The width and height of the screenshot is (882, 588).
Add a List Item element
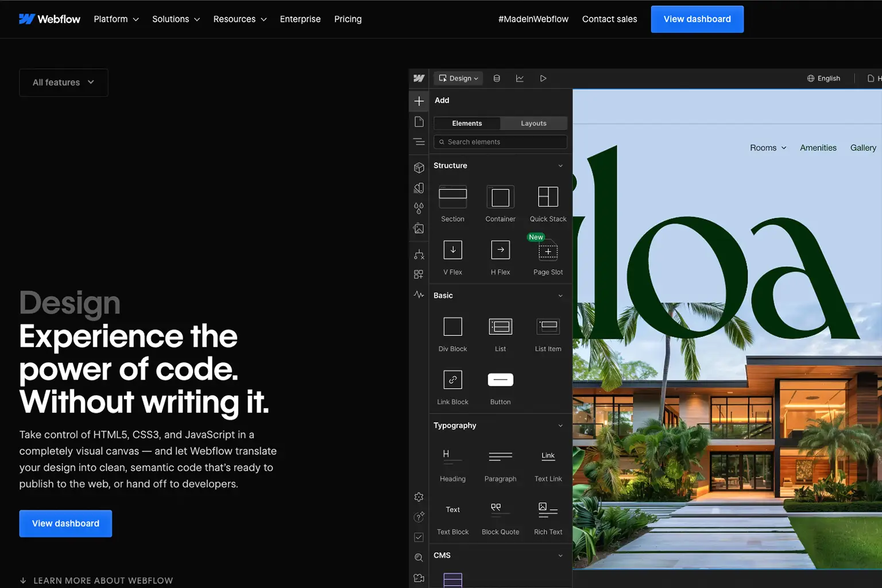[x=548, y=334]
